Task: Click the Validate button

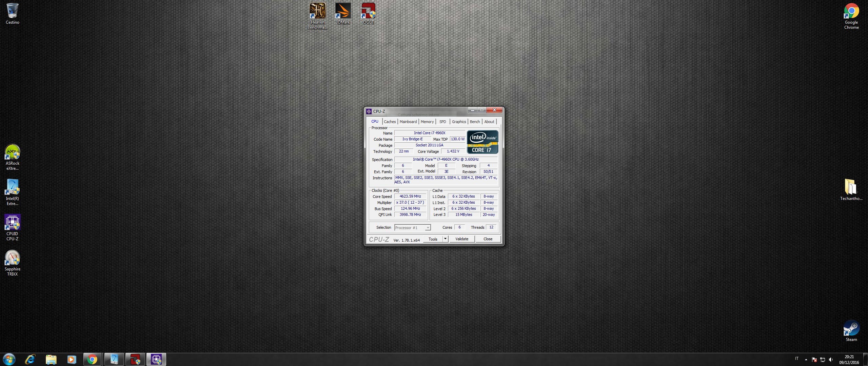Action: coord(462,239)
